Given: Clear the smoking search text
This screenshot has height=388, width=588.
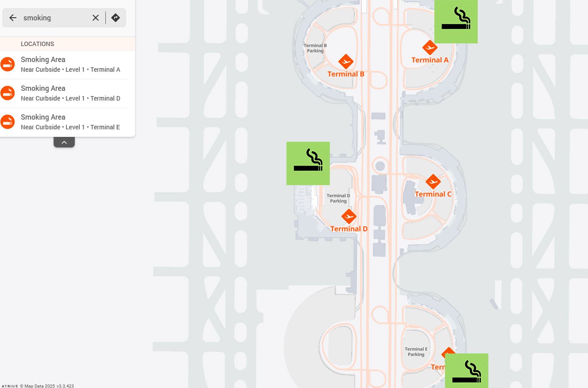Looking at the screenshot, I should pos(96,18).
